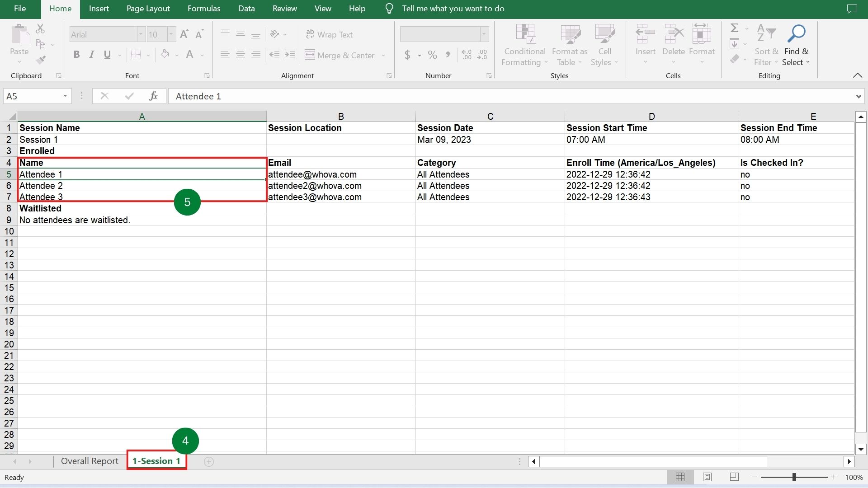This screenshot has width=868, height=488.
Task: Apply the Format Painter
Action: (x=41, y=59)
